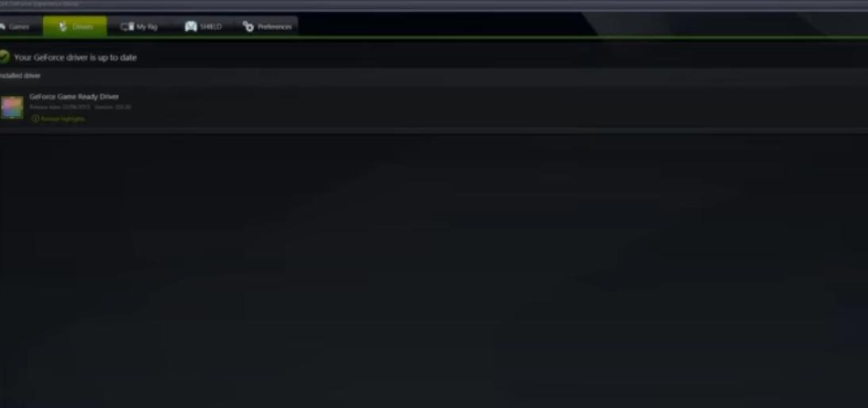Click the driver release date text
Viewport: 868px width, 408px height.
tap(60, 107)
